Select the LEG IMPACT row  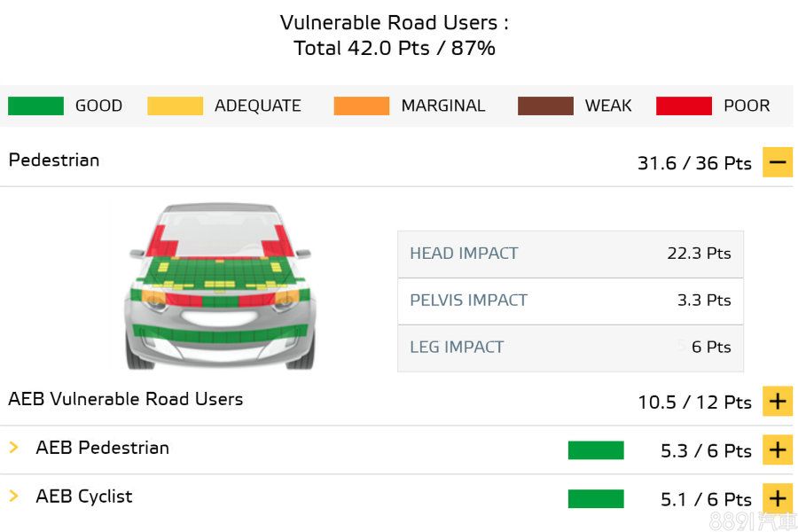(x=570, y=348)
